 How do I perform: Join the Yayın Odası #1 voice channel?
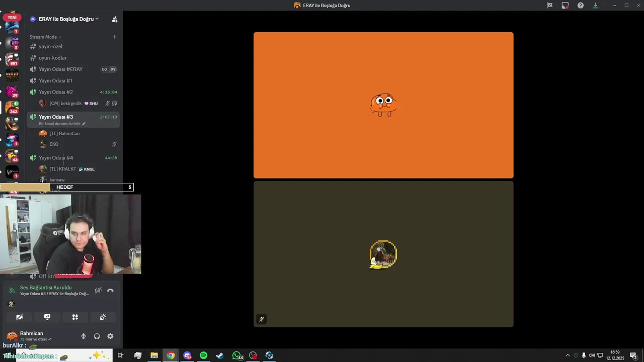pos(73,80)
